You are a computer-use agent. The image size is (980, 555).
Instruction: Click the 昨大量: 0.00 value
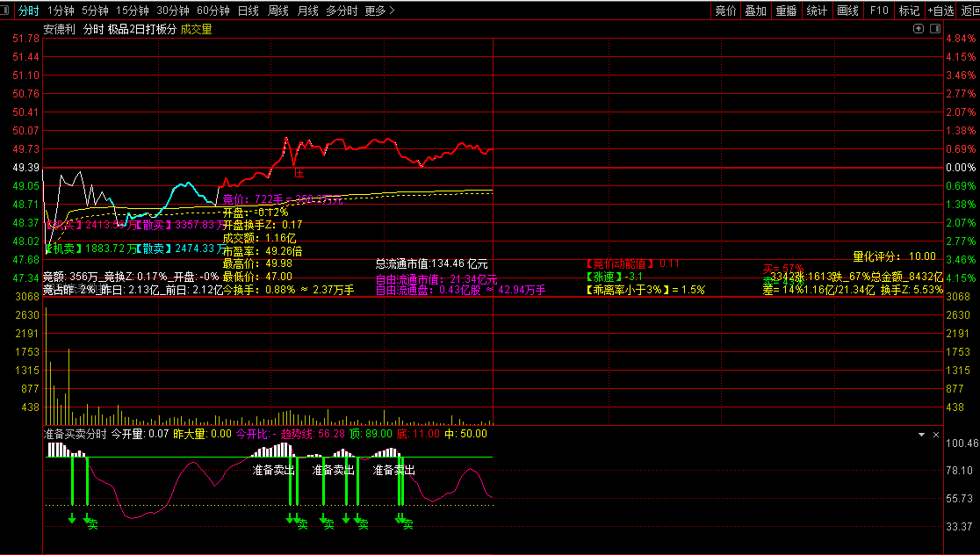pos(202,434)
